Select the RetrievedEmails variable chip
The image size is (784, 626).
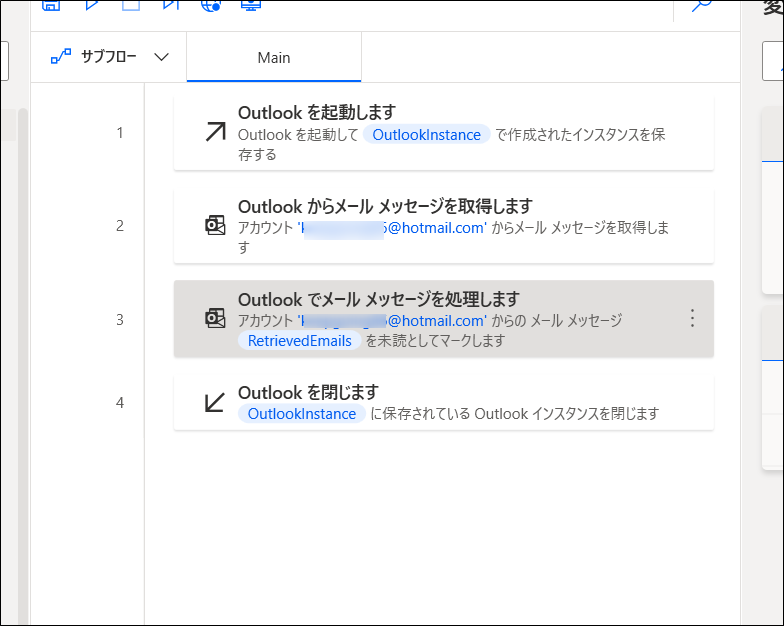point(300,340)
